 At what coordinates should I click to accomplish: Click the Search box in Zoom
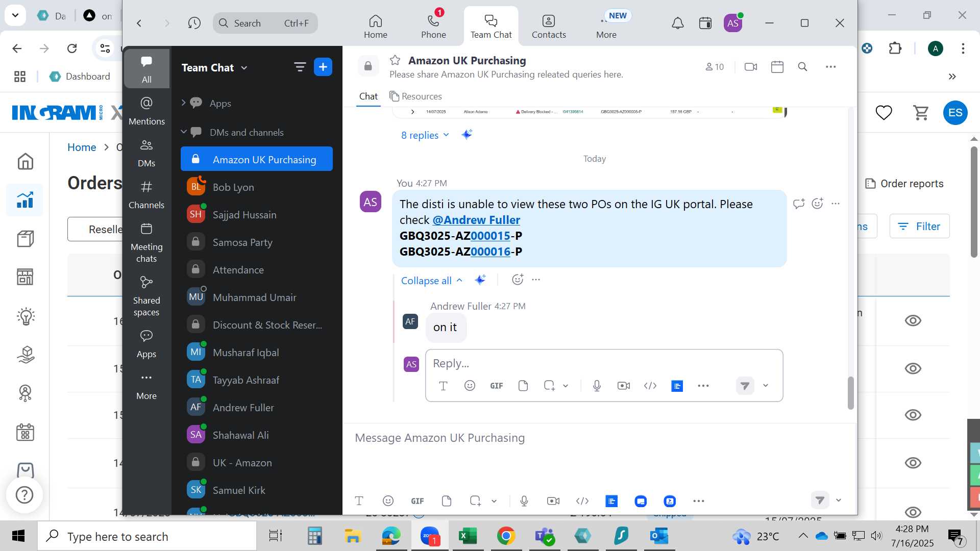coord(265,23)
